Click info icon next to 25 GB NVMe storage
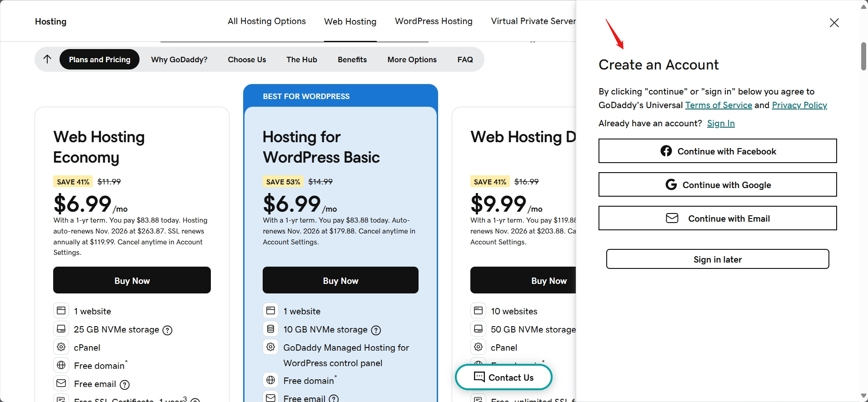 [x=167, y=330]
